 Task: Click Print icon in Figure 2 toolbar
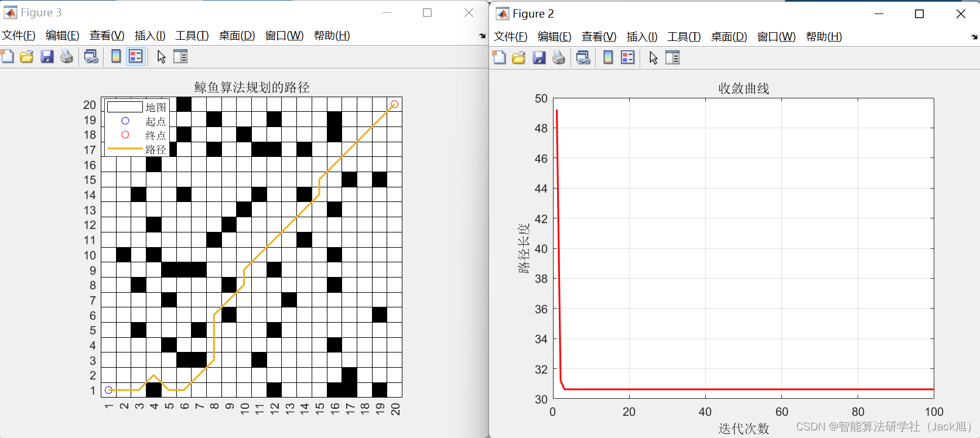pyautogui.click(x=559, y=58)
